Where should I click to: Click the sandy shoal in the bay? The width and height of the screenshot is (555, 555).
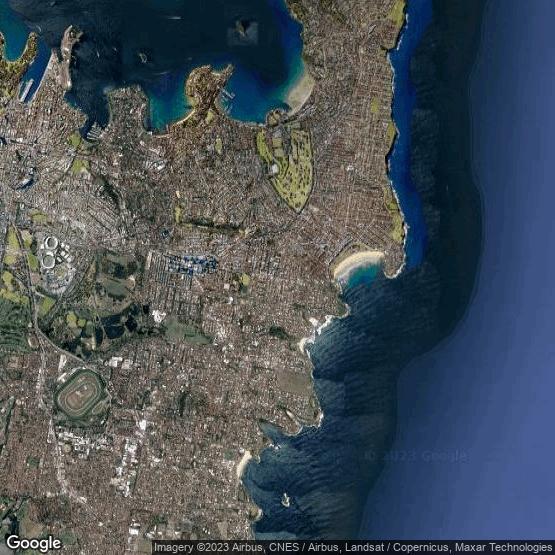300,91
